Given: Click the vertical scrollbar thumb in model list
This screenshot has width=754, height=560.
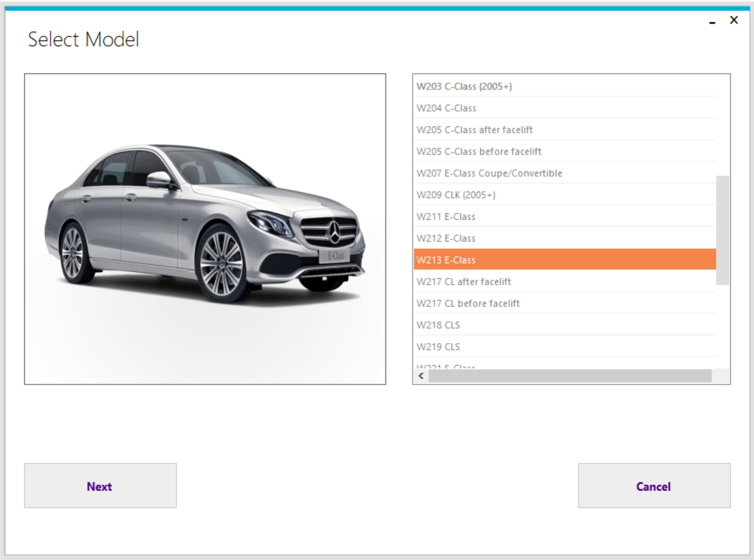Looking at the screenshot, I should (723, 230).
